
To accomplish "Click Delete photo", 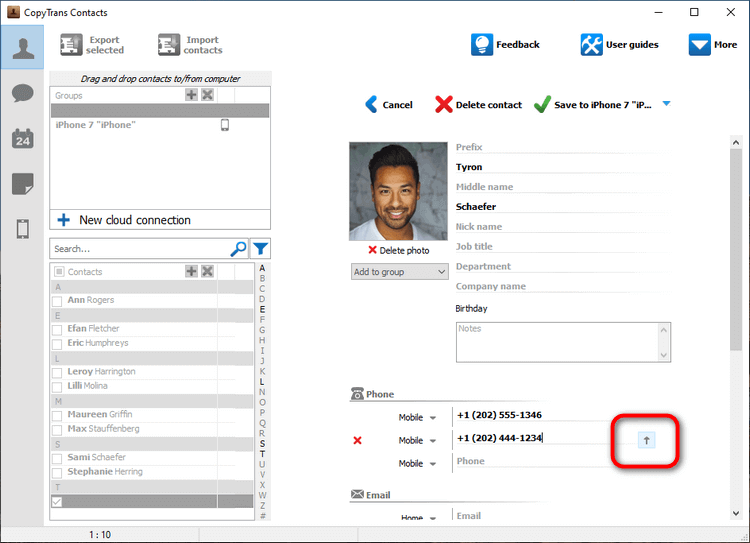I will [x=398, y=250].
